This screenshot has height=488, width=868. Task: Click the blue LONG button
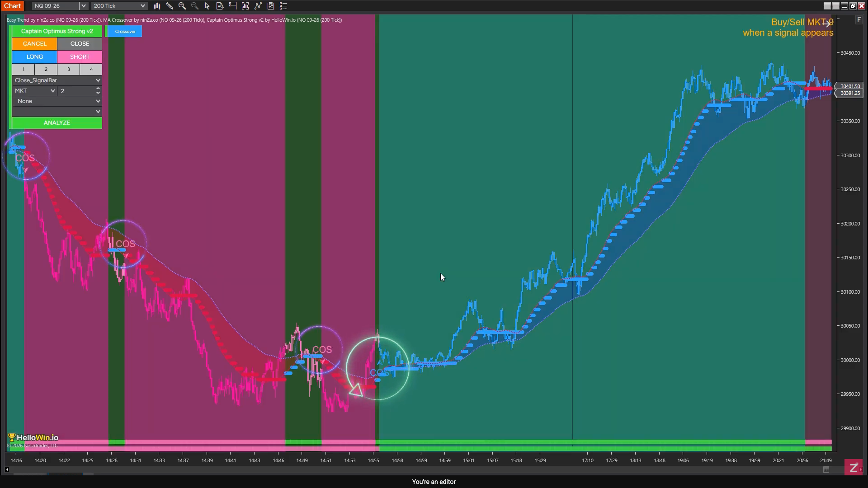[x=35, y=57]
